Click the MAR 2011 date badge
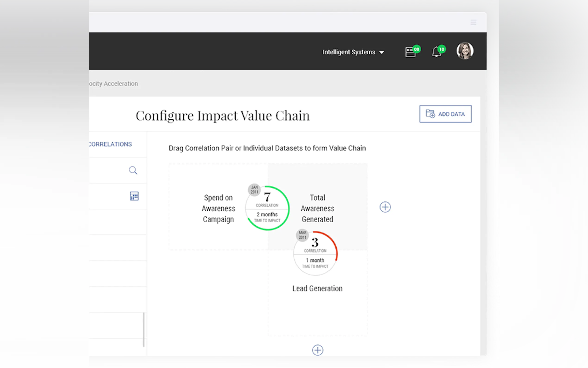588x368 pixels. 302,235
